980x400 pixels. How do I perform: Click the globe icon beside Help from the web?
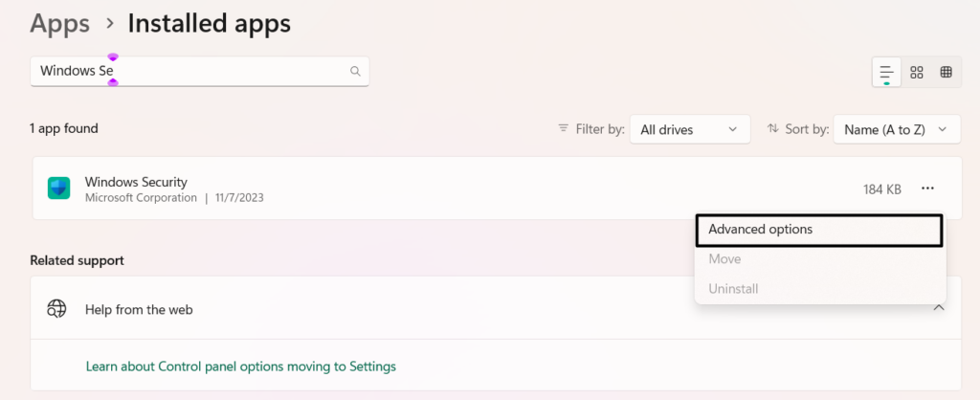(x=57, y=309)
